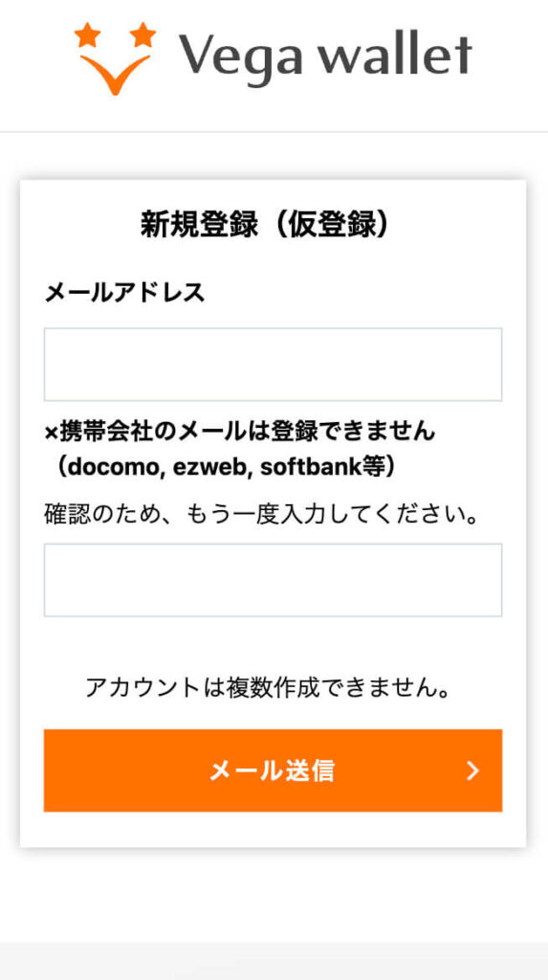This screenshot has height=980, width=548.
Task: Click the × mark before 携帯会社 warning
Action: click(52, 432)
